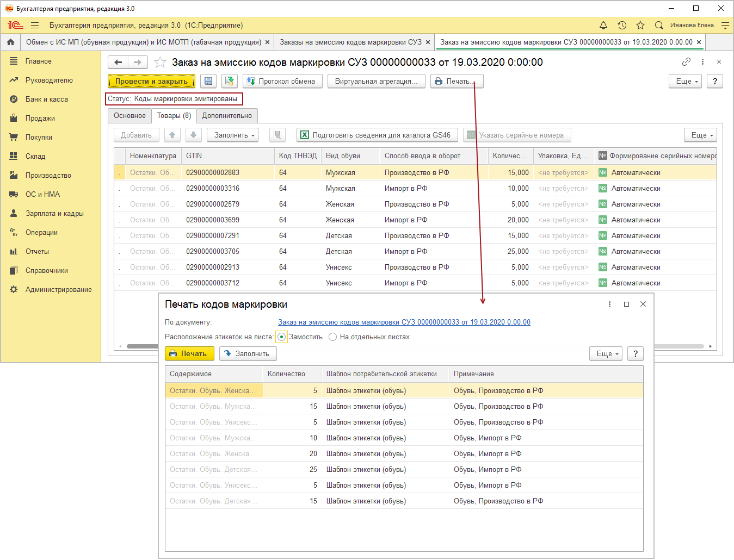Go to the home page icon
This screenshot has width=734, height=560.
pos(10,42)
